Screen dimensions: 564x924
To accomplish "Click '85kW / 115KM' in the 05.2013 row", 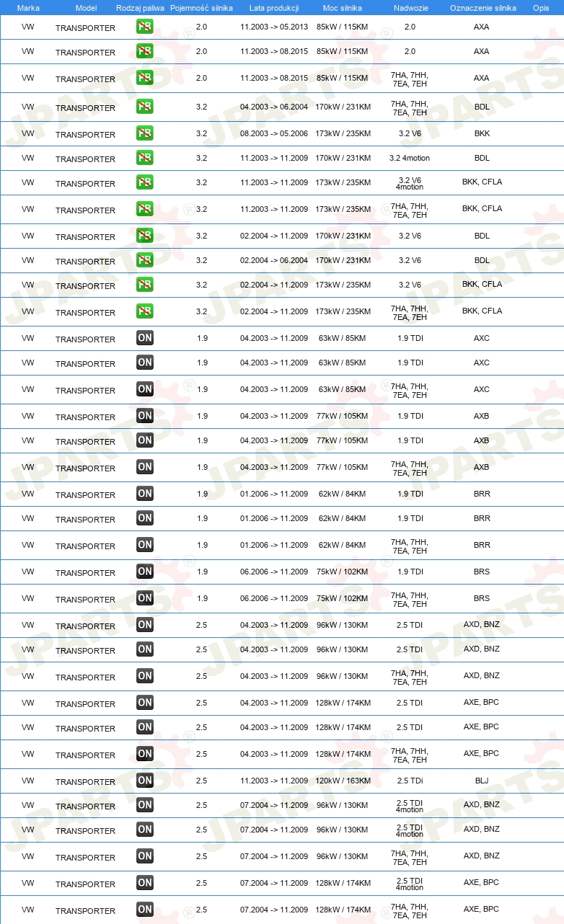I will coord(343,27).
